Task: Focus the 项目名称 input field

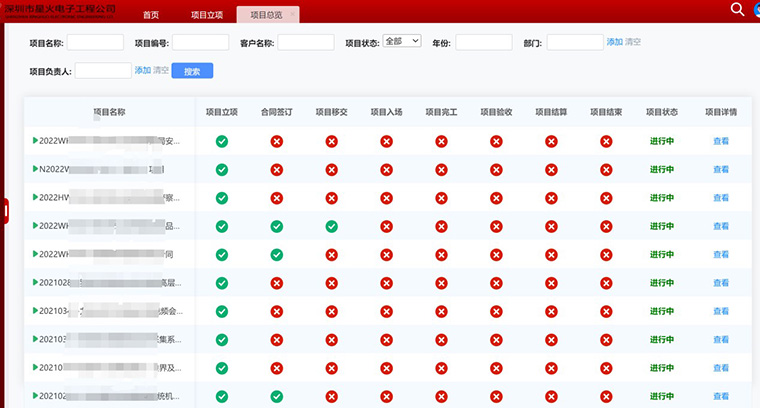Action: pyautogui.click(x=95, y=42)
